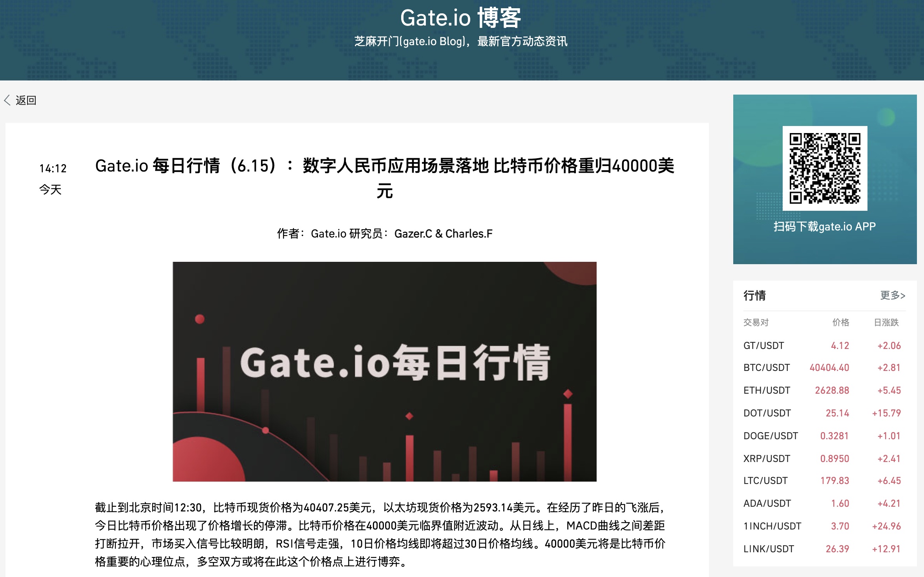Click the ETH price 2628.88
924x577 pixels.
(832, 390)
